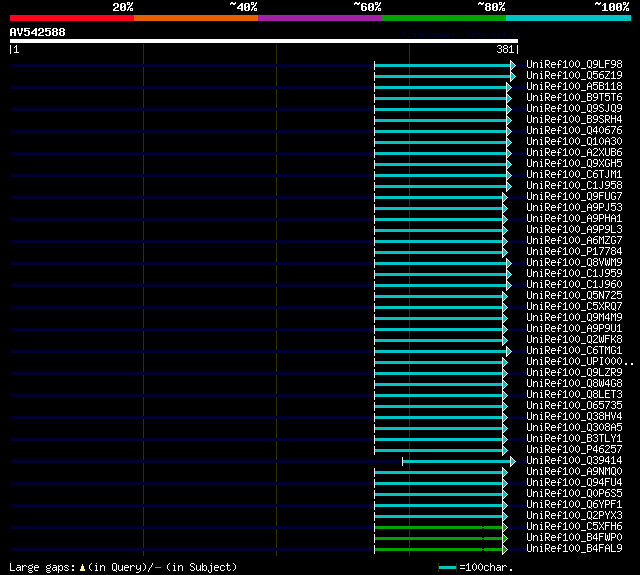
Task: Click UniRef100_B4FWP0 label
Action: point(574,538)
